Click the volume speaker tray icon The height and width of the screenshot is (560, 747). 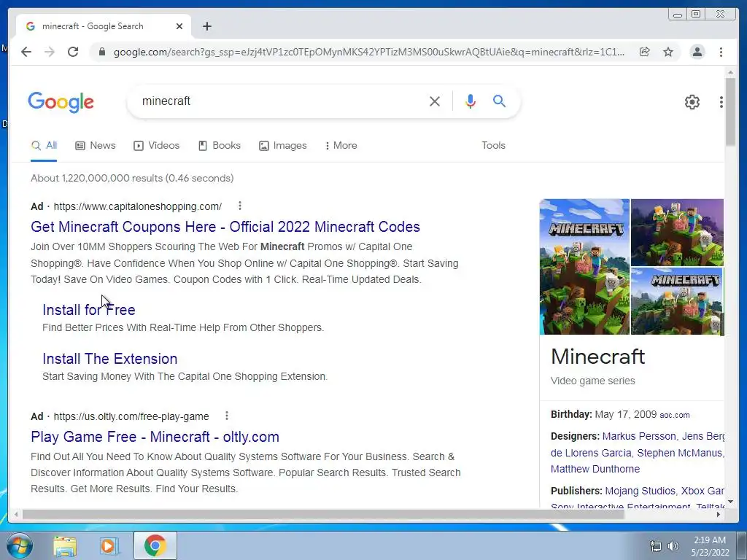pyautogui.click(x=673, y=545)
